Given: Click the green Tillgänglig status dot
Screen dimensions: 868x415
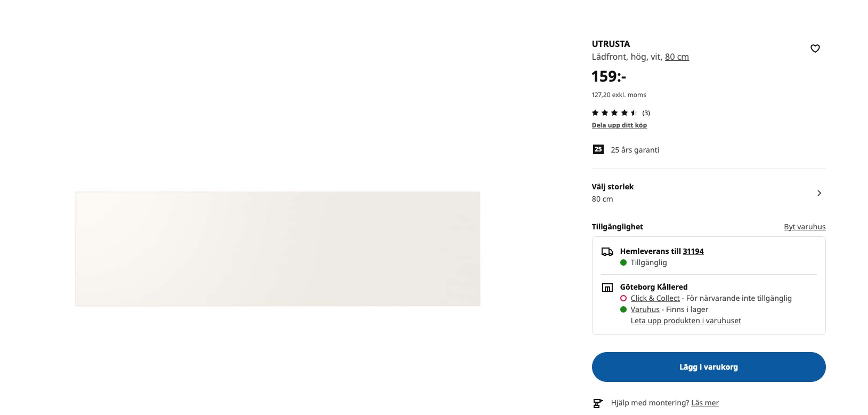Looking at the screenshot, I should pyautogui.click(x=623, y=262).
